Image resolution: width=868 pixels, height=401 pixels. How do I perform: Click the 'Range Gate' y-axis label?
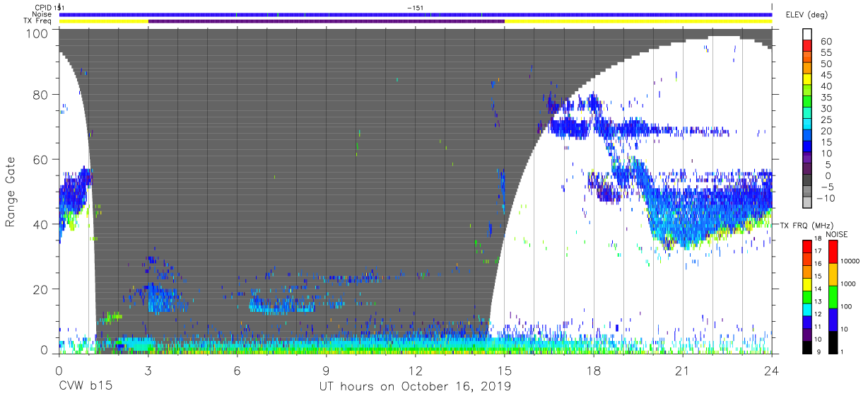coord(10,192)
